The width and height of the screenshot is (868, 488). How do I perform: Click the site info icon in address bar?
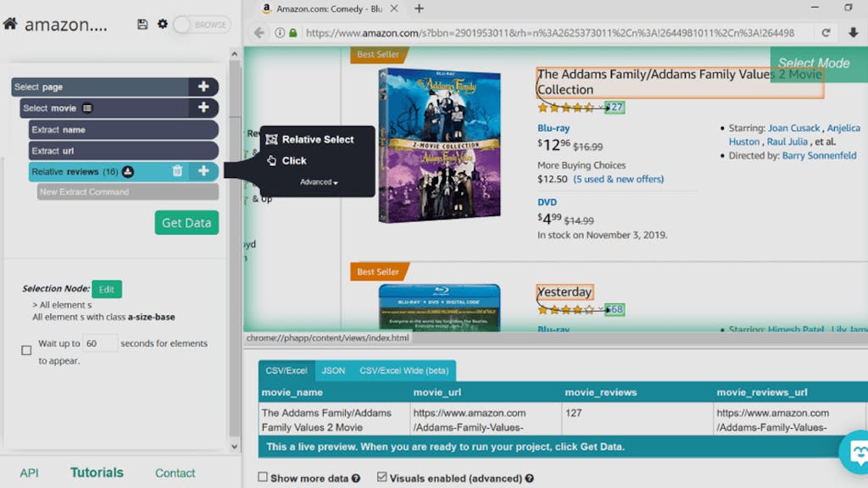(280, 33)
